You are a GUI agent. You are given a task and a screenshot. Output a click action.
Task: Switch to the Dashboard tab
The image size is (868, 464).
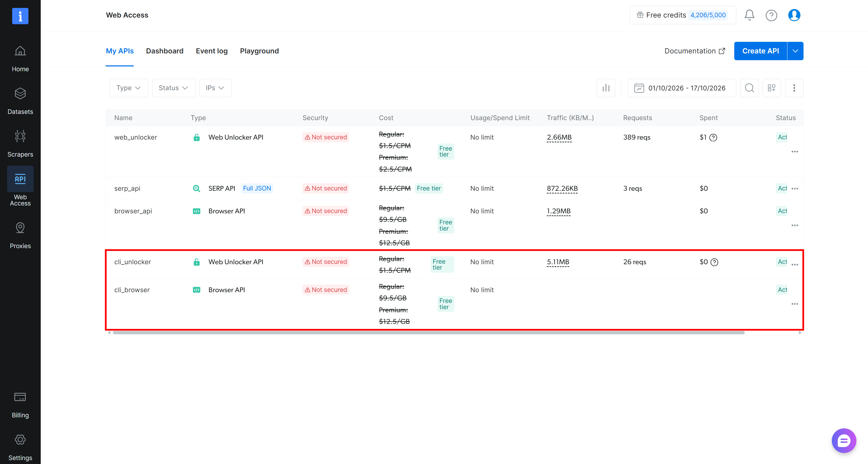point(165,51)
